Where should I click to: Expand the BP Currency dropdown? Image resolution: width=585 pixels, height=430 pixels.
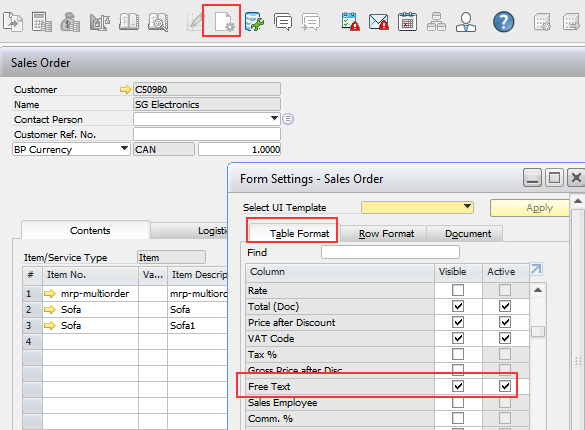point(125,149)
